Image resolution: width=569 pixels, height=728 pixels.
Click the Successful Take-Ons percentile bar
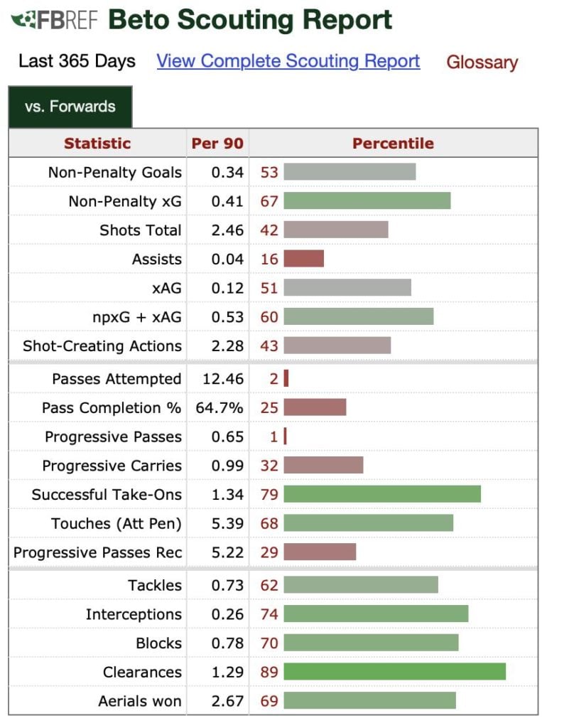382,494
